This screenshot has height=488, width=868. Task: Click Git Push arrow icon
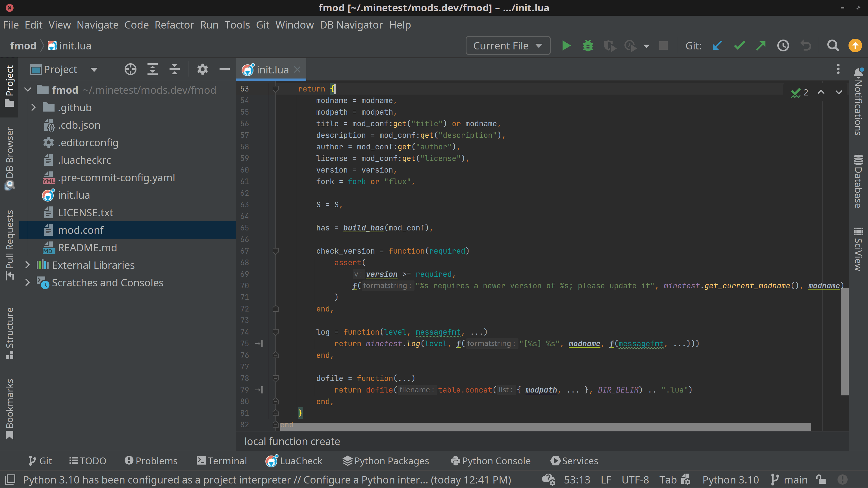761,45
